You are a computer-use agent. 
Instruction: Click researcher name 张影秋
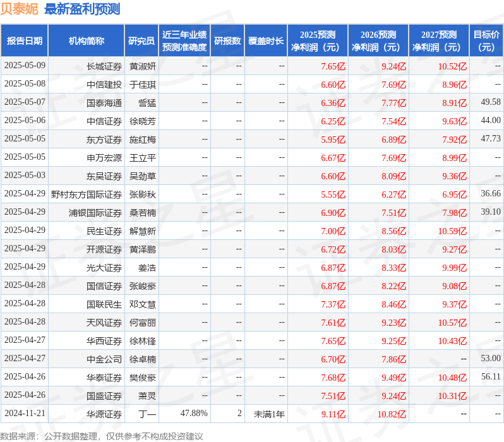143,195
